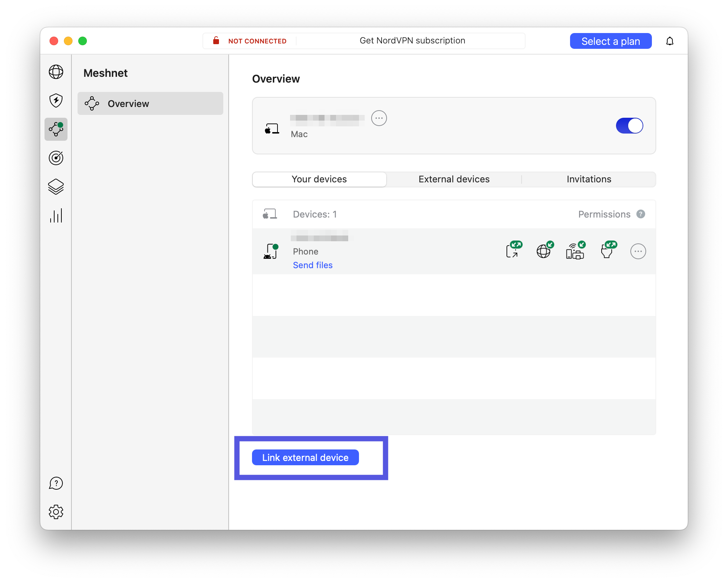This screenshot has width=728, height=583.
Task: Toggle Phone file sharing permission icon
Action: pyautogui.click(x=609, y=249)
